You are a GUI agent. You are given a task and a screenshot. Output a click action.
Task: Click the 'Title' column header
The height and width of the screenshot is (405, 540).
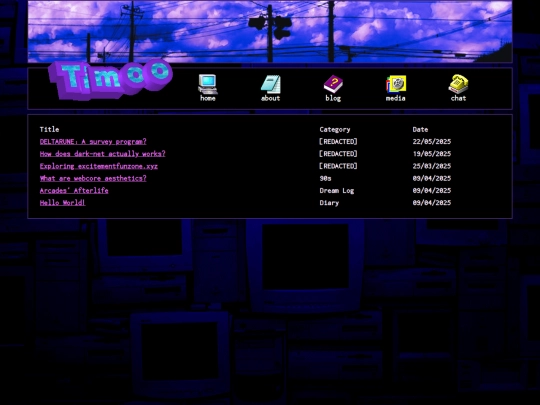coord(49,129)
